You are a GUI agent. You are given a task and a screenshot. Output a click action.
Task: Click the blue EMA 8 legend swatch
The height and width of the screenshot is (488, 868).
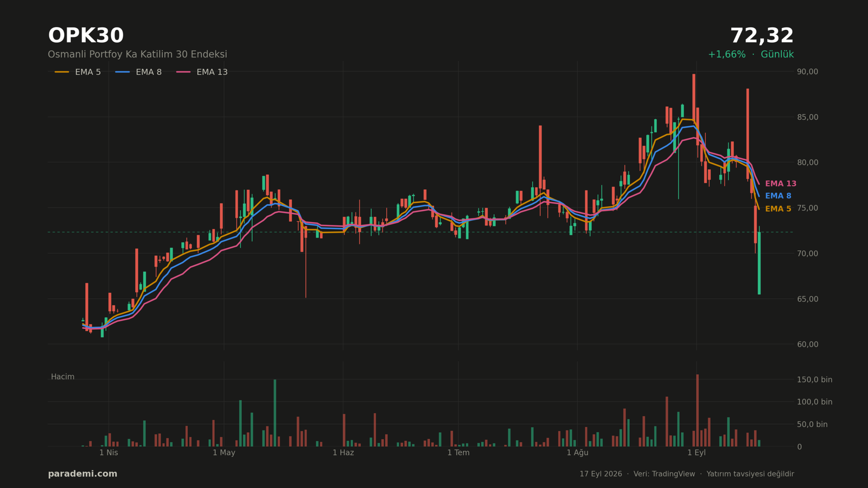123,72
